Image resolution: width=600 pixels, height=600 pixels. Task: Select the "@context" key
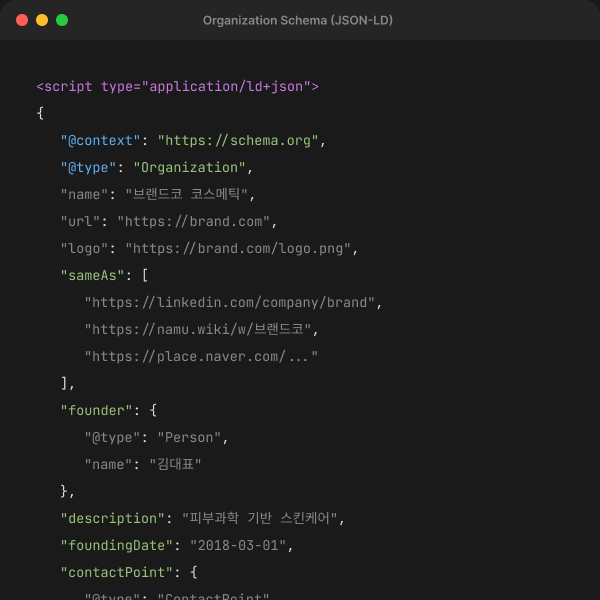click(x=100, y=140)
